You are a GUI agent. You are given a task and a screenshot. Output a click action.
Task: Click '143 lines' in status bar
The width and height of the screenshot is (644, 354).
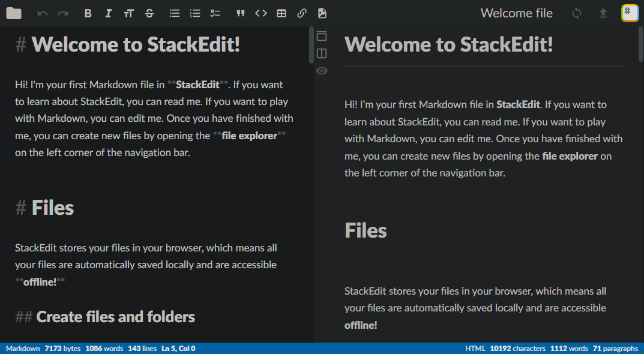click(x=142, y=349)
